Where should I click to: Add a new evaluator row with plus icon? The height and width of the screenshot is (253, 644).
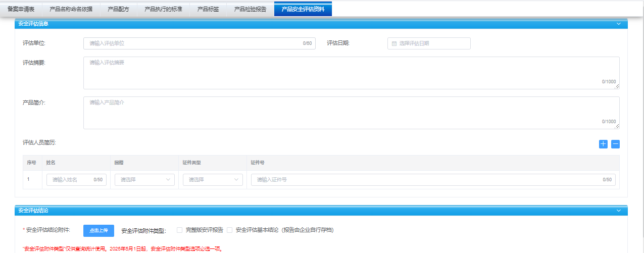(x=603, y=144)
